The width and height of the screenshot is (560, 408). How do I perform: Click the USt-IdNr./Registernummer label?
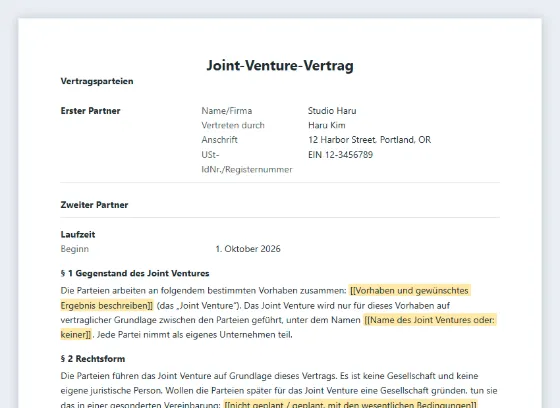(x=247, y=162)
